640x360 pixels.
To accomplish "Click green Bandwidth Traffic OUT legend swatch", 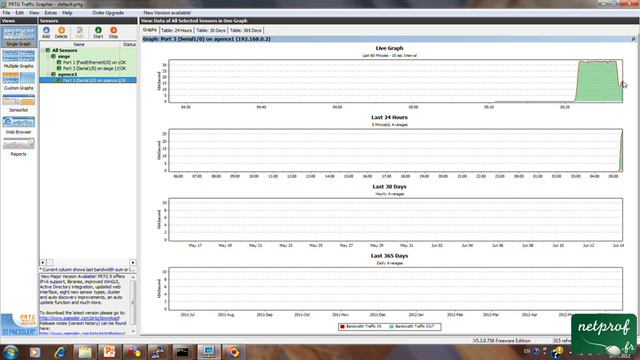I will click(x=392, y=327).
